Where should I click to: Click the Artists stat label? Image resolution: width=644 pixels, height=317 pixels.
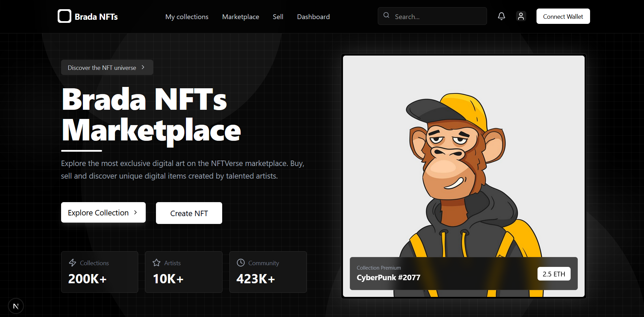172,263
